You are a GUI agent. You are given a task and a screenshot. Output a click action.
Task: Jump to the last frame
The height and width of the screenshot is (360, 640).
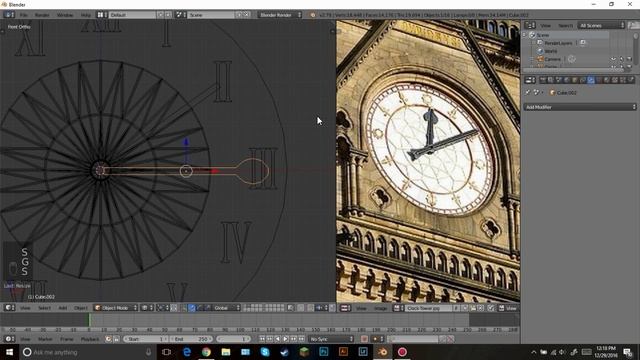click(301, 339)
